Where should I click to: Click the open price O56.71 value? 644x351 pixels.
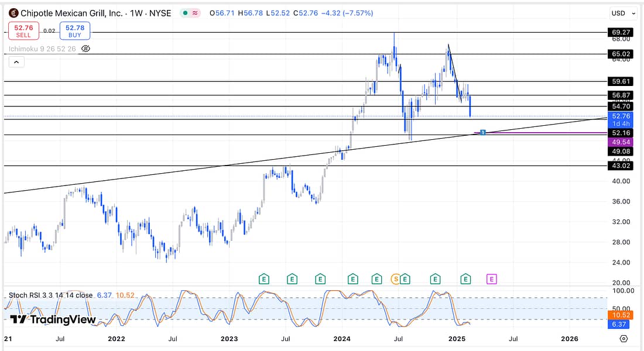coord(222,13)
